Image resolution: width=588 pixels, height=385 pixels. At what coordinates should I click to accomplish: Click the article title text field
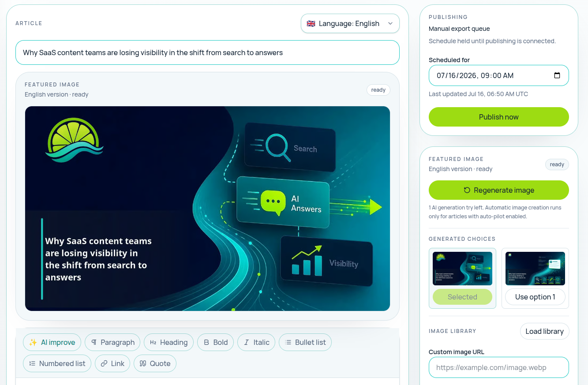207,52
